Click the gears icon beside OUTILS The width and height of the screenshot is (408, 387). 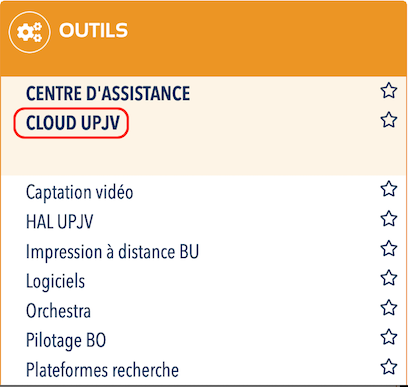(x=29, y=32)
